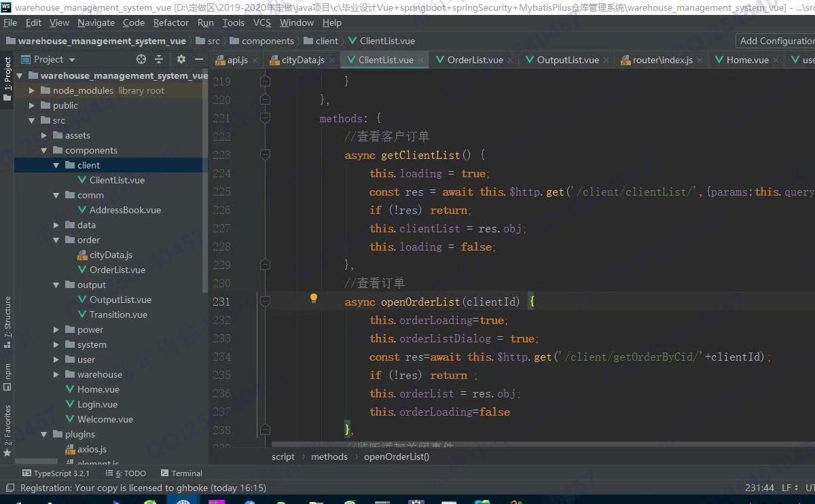Open the VCS menu

(261, 22)
